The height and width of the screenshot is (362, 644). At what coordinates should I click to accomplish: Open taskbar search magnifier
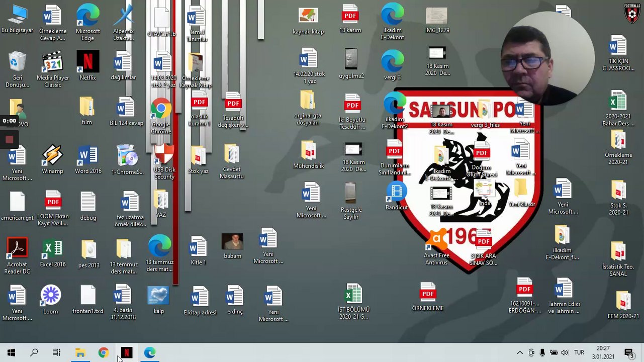point(34,353)
